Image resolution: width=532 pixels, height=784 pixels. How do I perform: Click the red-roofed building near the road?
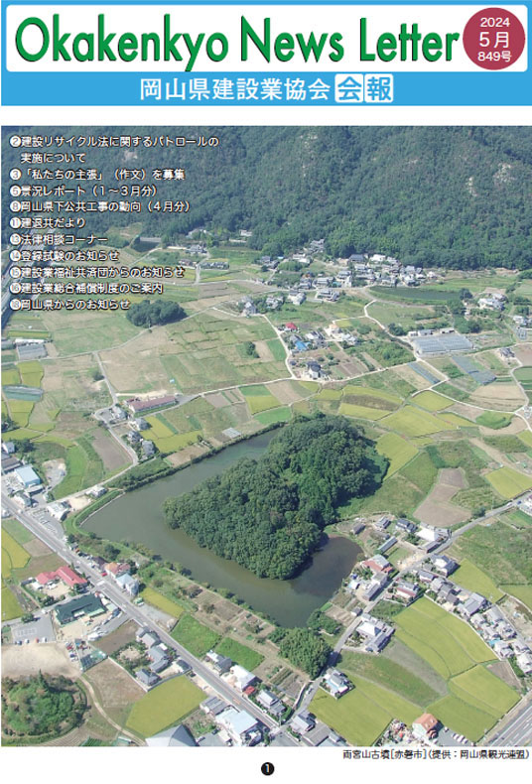61,578
